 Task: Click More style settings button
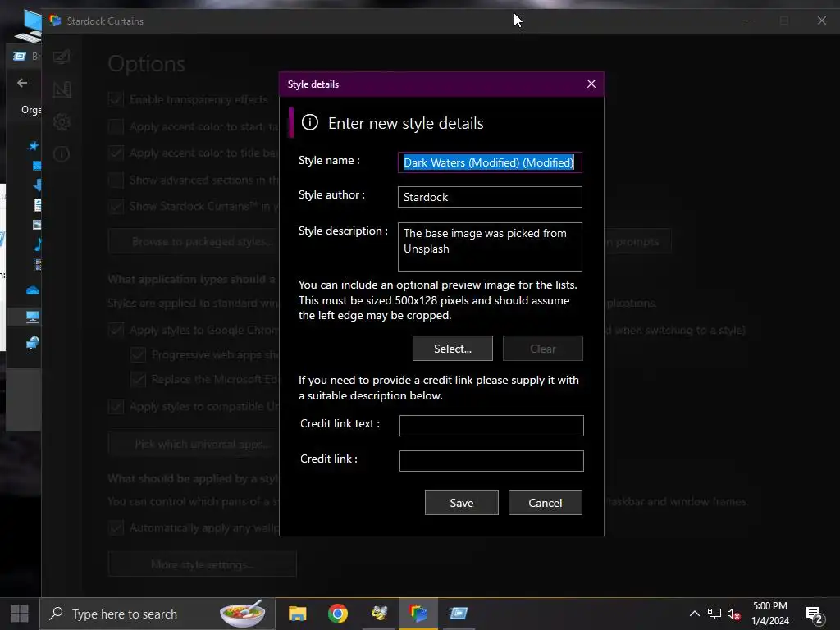(202, 564)
